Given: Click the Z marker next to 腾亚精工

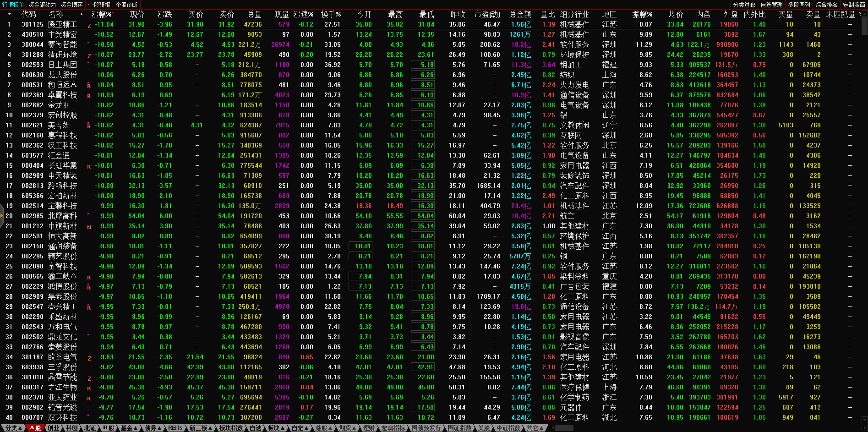Looking at the screenshot, I should [x=89, y=26].
